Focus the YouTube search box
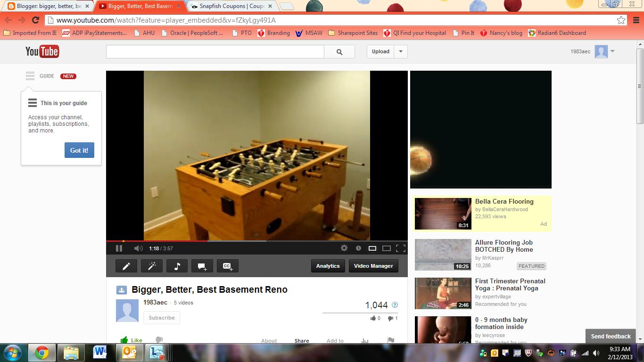 click(215, 52)
